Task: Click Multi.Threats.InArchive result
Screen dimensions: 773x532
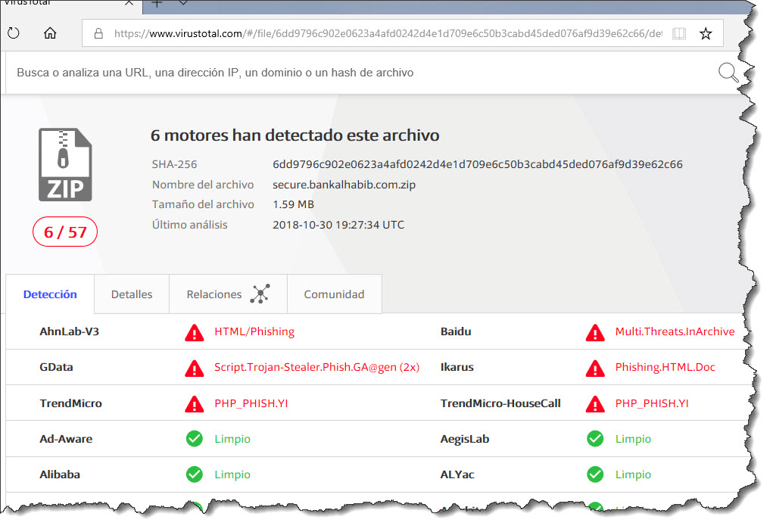Action: tap(675, 331)
